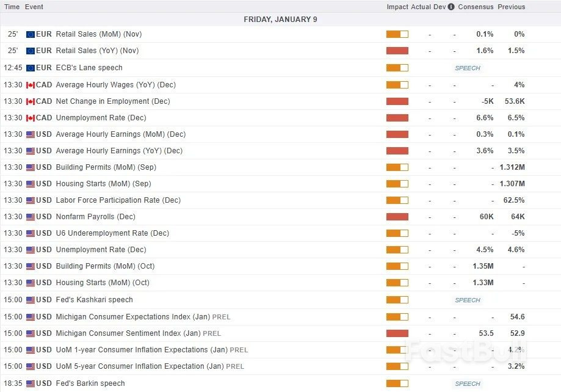Viewport: 561px width, 392px height.
Task: Click the Previous column header
Action: [511, 7]
